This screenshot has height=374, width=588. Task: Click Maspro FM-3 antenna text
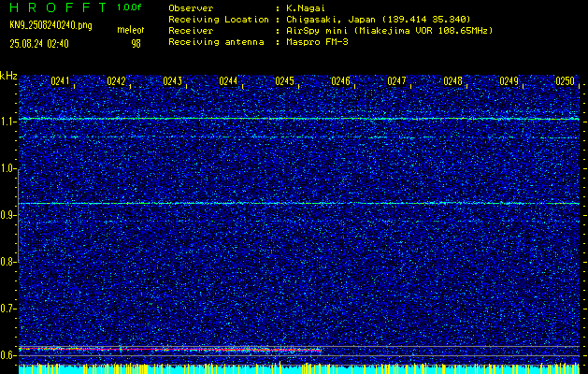pos(317,42)
